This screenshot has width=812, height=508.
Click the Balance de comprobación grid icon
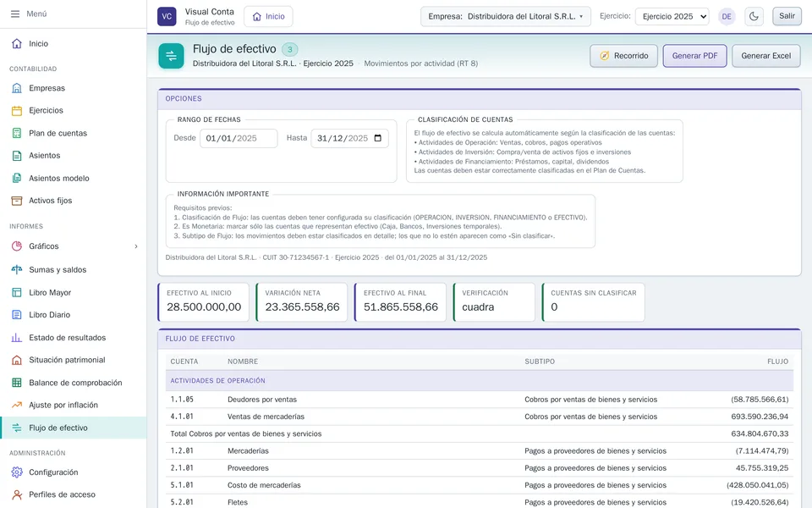click(x=17, y=383)
